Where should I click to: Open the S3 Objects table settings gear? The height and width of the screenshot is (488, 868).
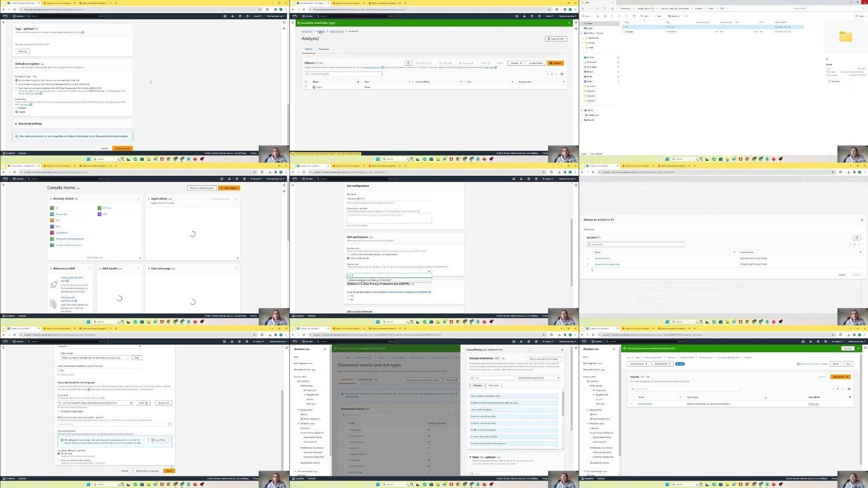tap(562, 74)
